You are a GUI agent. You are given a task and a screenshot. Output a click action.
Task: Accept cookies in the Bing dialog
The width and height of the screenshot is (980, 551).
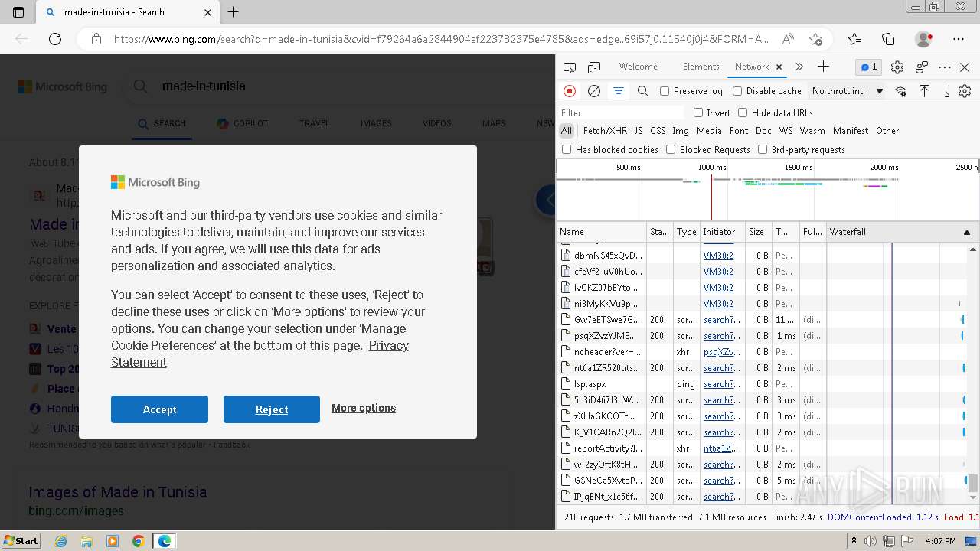click(159, 409)
